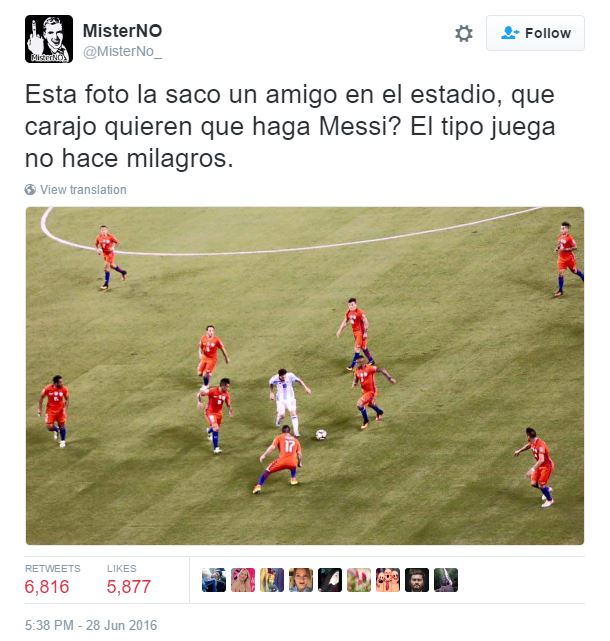Open flower image liker avatar
Viewport: 610px width, 641px height.
pyautogui.click(x=359, y=580)
